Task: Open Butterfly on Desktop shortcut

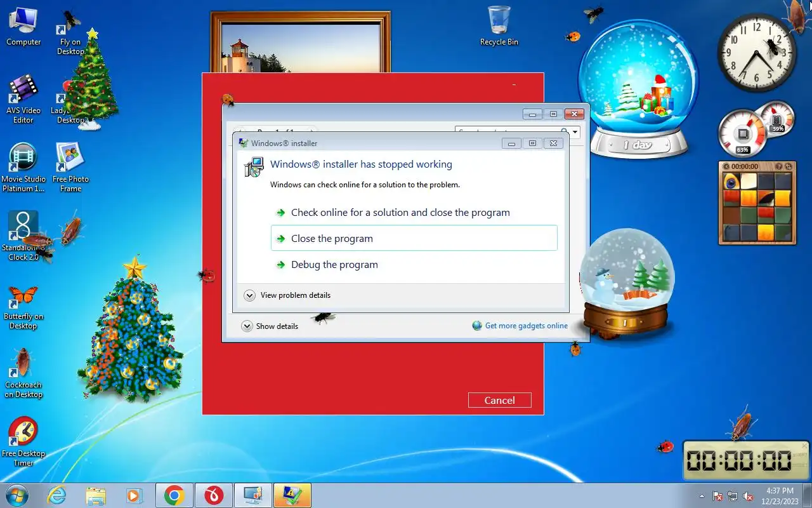Action: click(23, 307)
